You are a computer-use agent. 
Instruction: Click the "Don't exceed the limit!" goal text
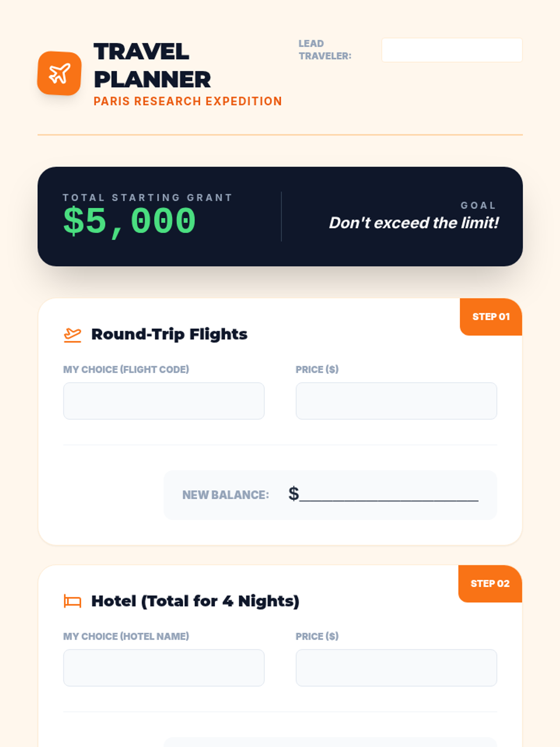coord(414,223)
